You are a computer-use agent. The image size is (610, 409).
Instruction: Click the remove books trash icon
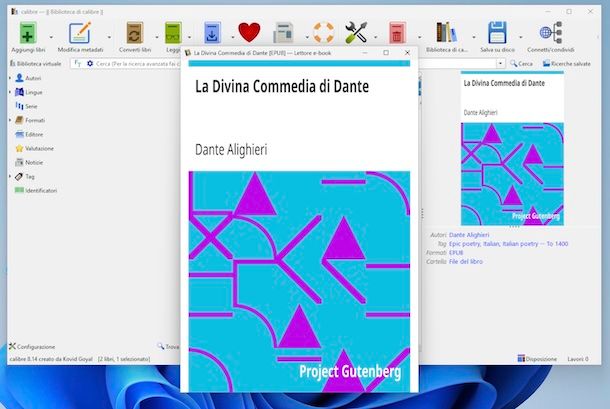(x=397, y=32)
